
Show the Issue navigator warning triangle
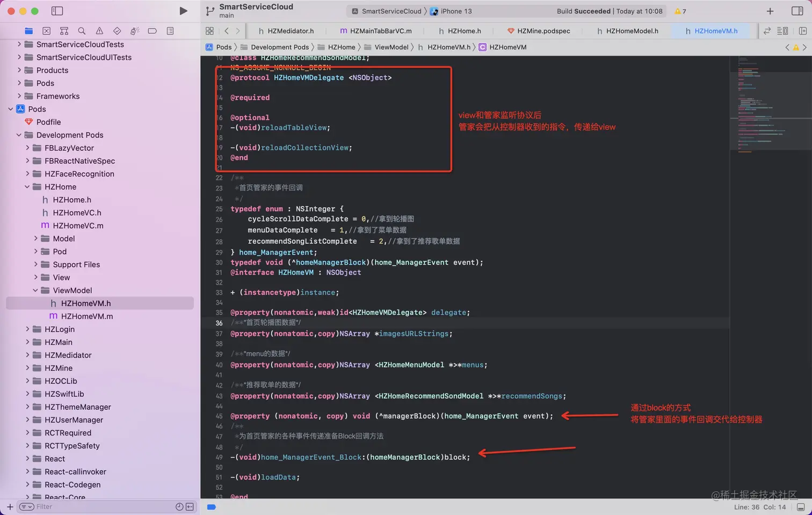(99, 31)
